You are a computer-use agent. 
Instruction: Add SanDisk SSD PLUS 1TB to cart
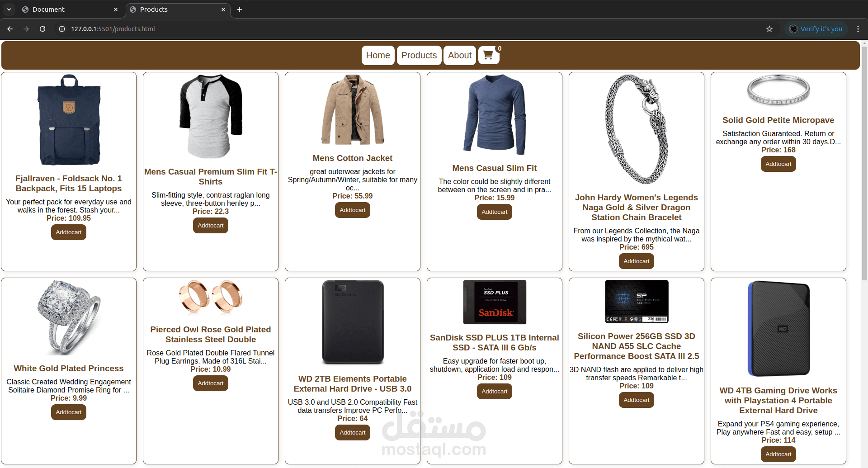pyautogui.click(x=495, y=392)
